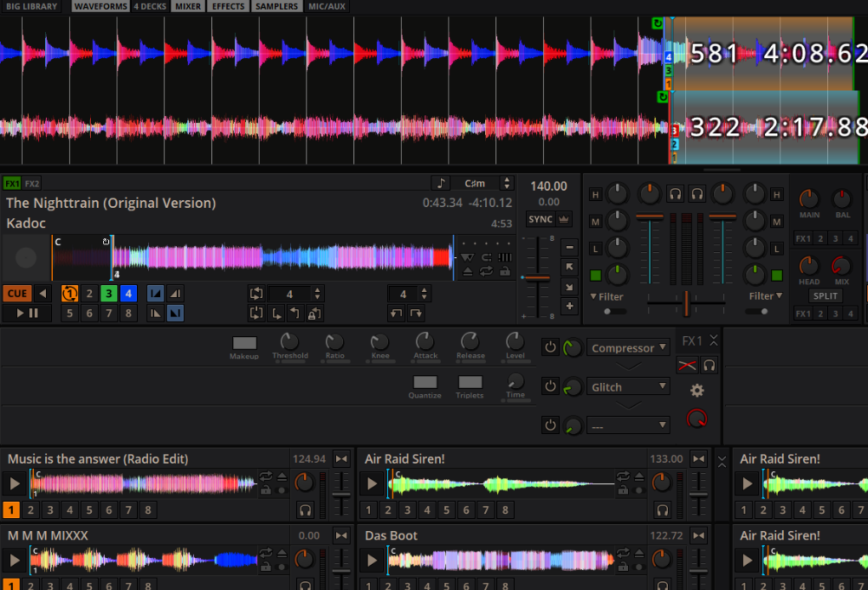
Task: Enable the SYNC leader crown icon
Action: pos(562,218)
